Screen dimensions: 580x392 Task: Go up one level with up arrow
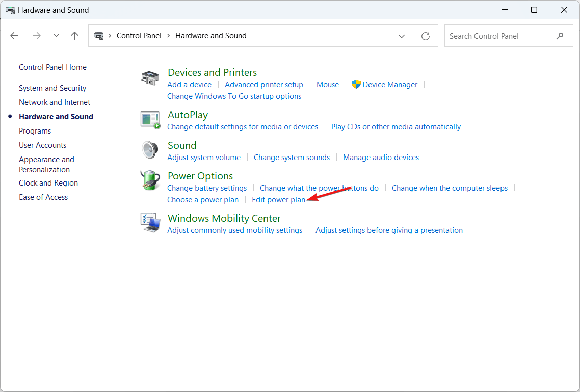pyautogui.click(x=75, y=36)
